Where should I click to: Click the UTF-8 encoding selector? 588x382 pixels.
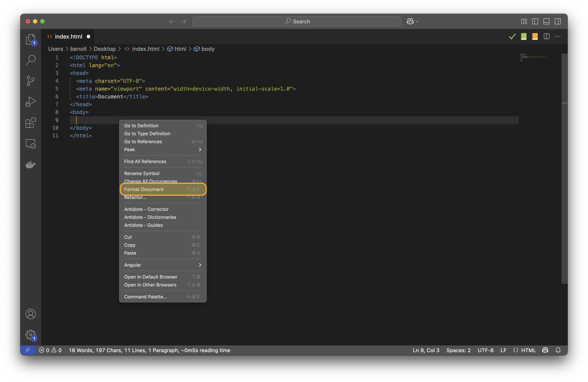click(486, 350)
